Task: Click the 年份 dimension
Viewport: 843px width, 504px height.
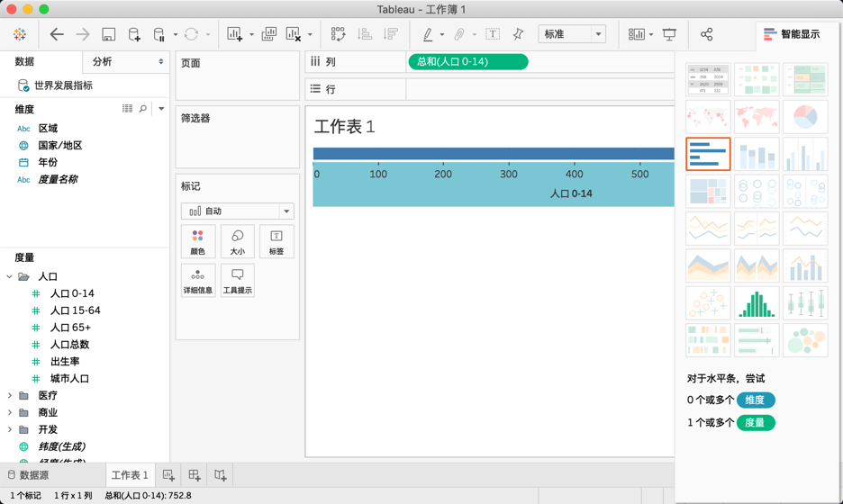Action: pos(48,162)
